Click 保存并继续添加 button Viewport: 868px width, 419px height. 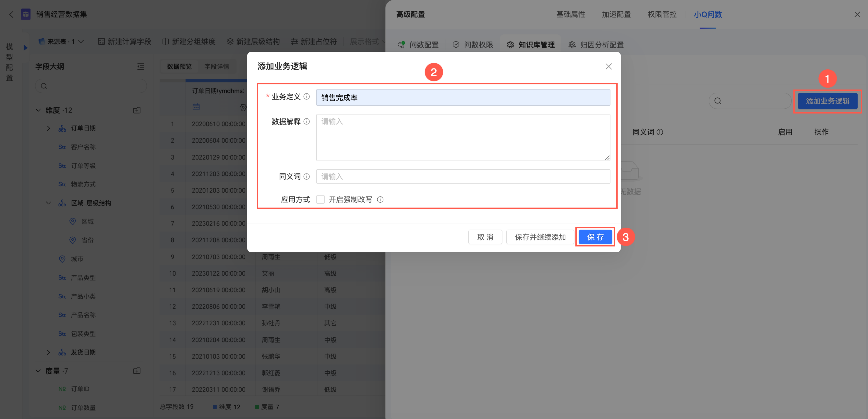[x=540, y=237]
